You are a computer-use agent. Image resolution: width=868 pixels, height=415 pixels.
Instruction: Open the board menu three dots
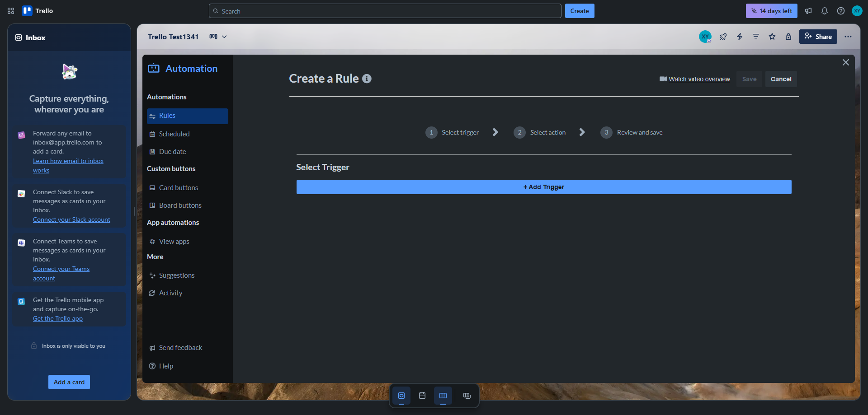[x=848, y=37]
